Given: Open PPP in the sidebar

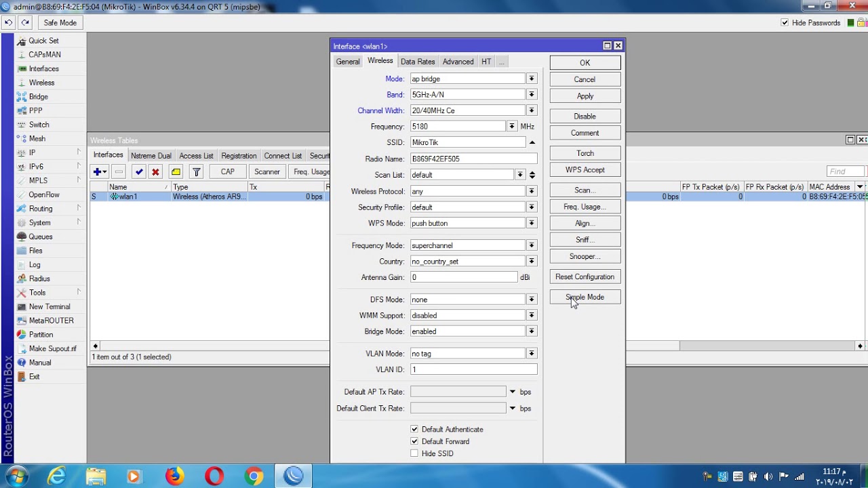Looking at the screenshot, I should click(x=35, y=110).
